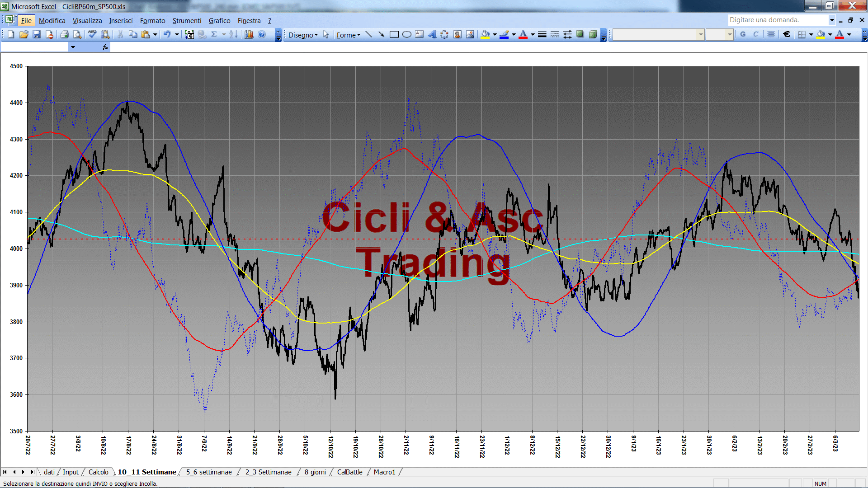
Task: Open the Inserisci menu
Action: [x=121, y=20]
